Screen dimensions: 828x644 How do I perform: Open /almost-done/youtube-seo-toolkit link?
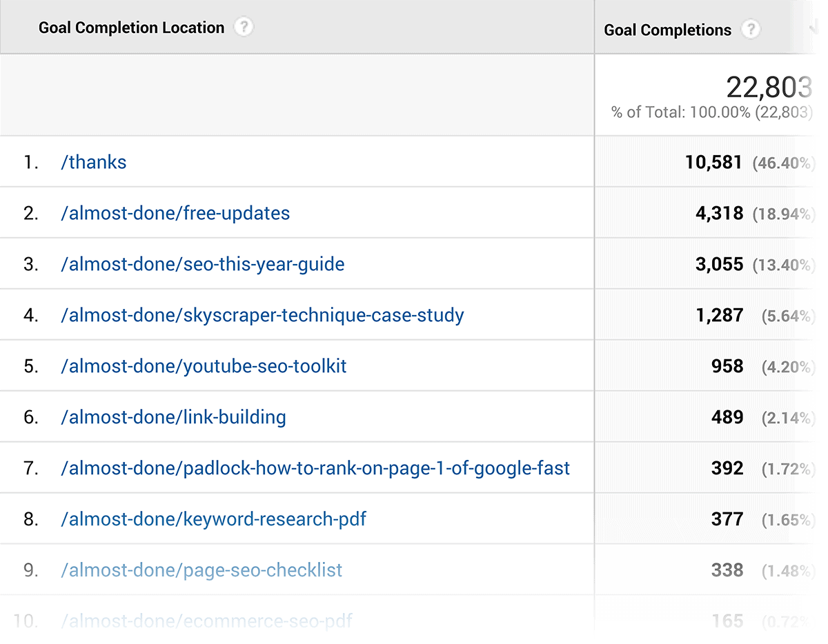click(x=204, y=366)
